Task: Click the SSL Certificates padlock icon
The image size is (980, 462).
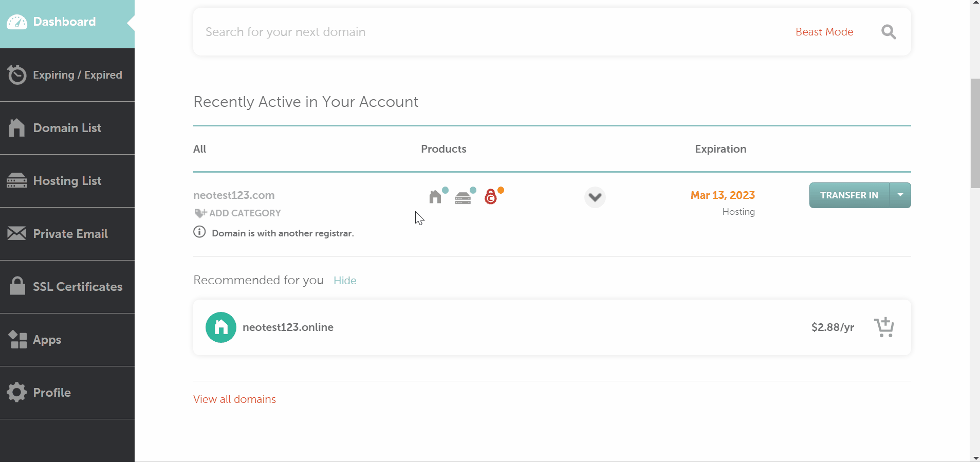Action: pos(17,286)
